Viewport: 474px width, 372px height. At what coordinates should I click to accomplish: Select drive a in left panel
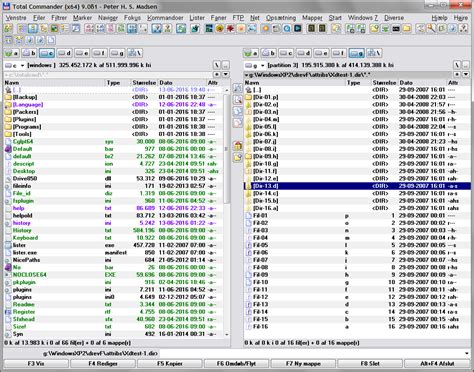click(x=11, y=53)
